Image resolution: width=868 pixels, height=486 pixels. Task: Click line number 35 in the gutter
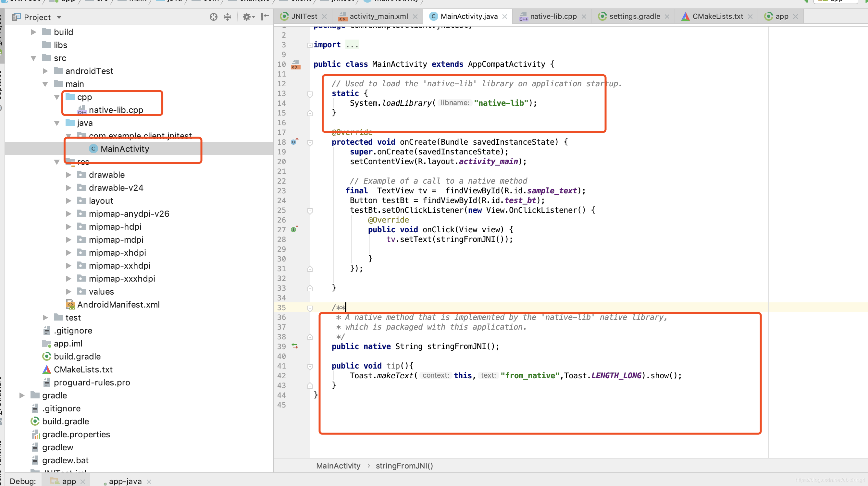[x=282, y=308]
